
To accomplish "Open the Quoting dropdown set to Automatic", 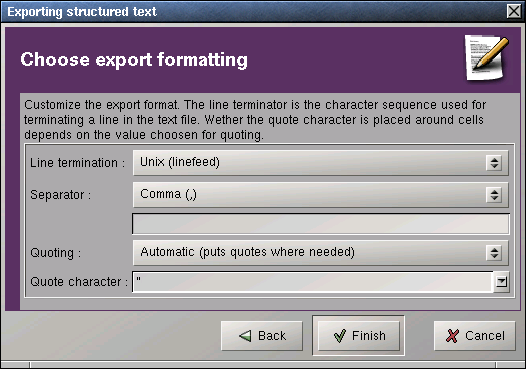I will coord(321,253).
